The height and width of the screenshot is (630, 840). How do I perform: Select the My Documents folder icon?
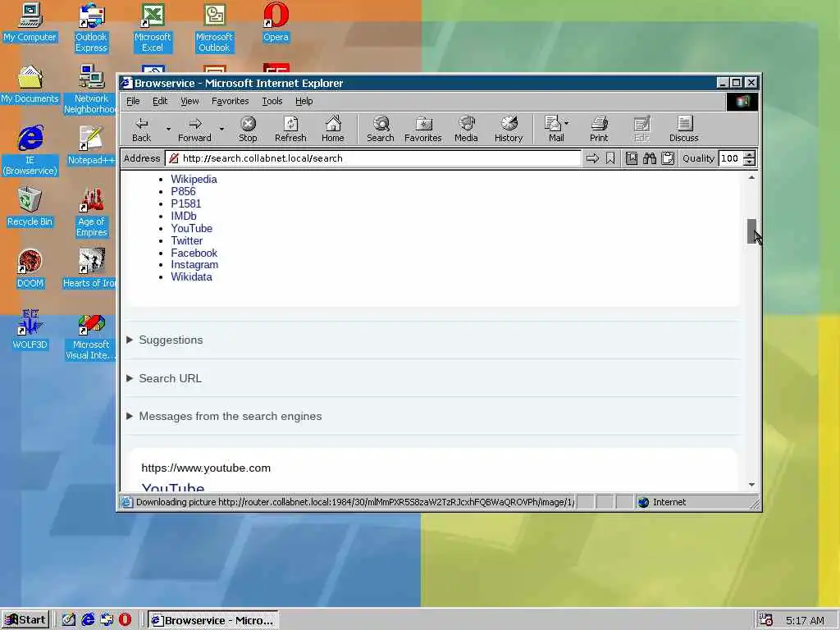[x=30, y=84]
